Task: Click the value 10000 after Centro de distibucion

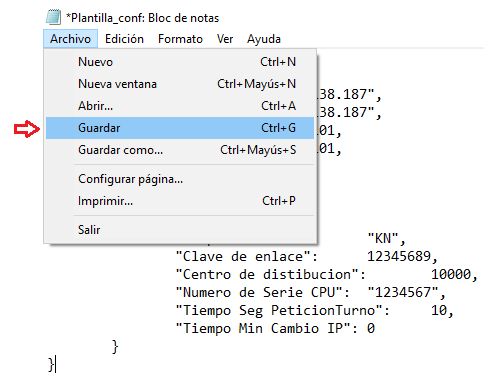Action: [x=451, y=274]
